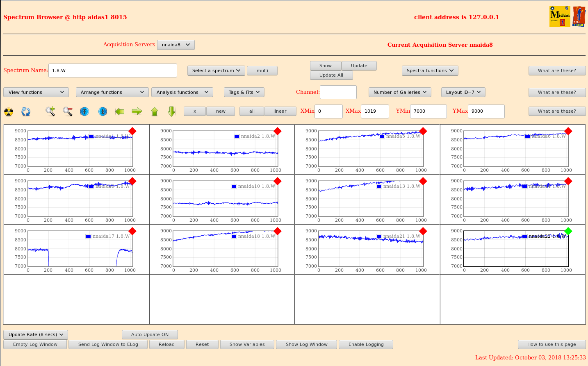Click What are these? beside Spectra functions

point(557,70)
